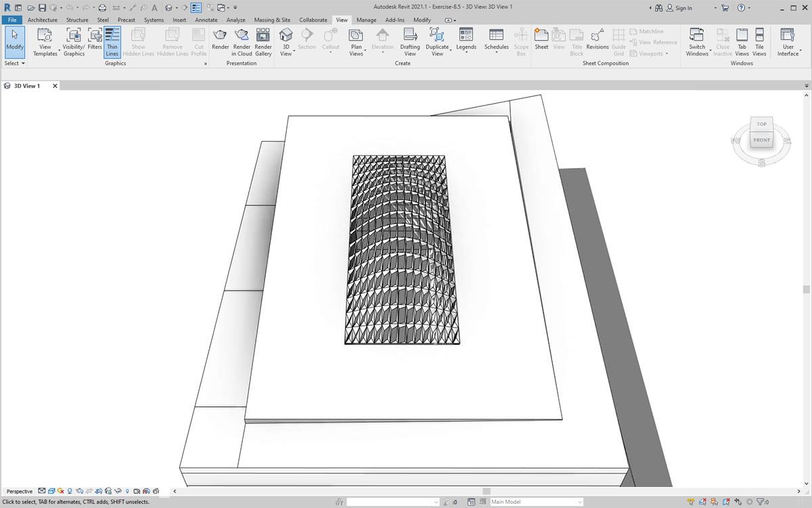Close the 3D View 1 tab
Screen dimensions: 812x508
coord(55,86)
